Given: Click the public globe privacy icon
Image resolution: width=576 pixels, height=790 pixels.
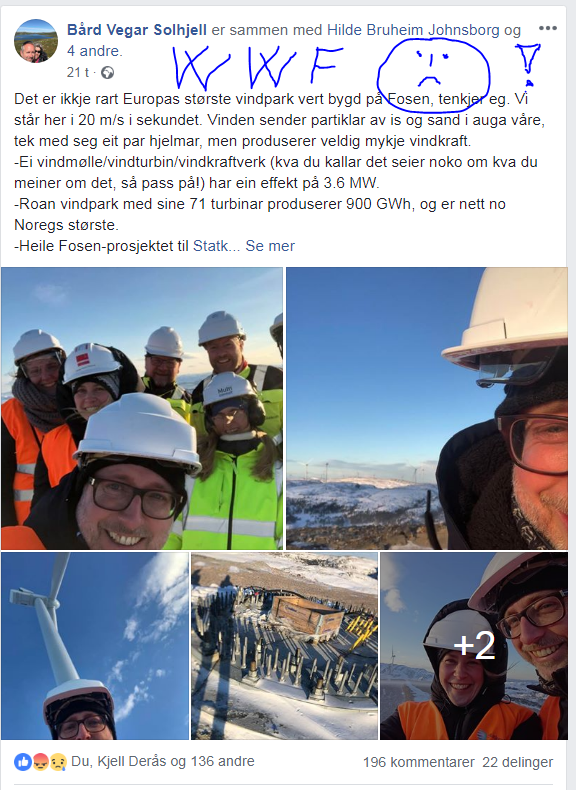Looking at the screenshot, I should pos(107,73).
